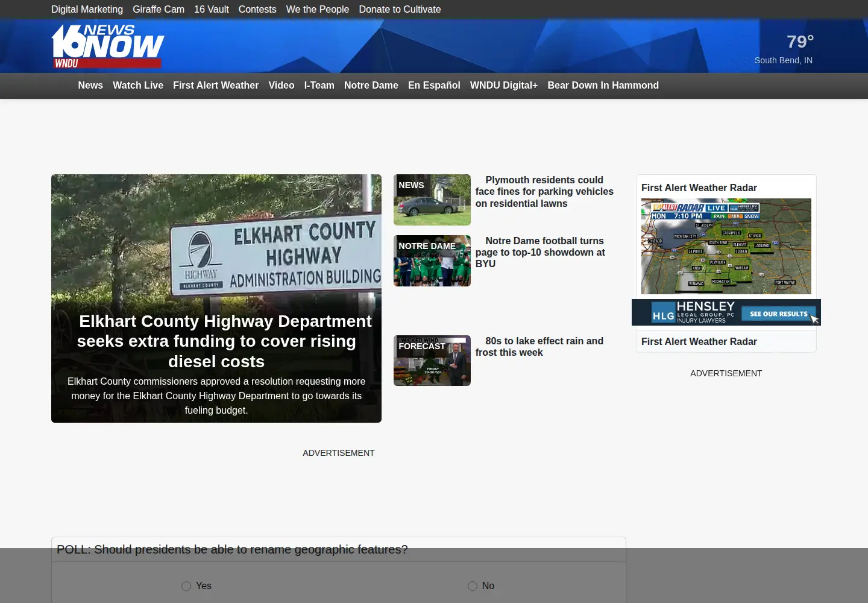
Task: Open the Giraffe Cam link
Action: (159, 10)
